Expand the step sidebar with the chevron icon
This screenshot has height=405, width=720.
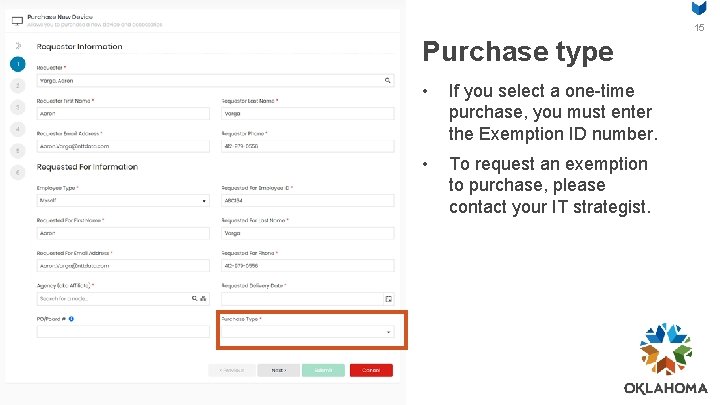(17, 45)
